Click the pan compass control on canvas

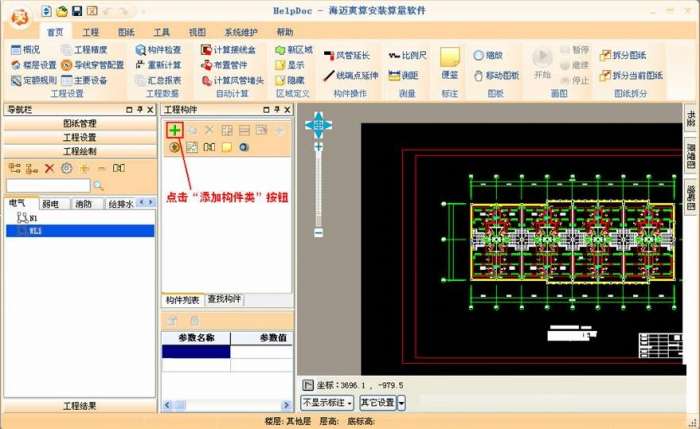[318, 125]
